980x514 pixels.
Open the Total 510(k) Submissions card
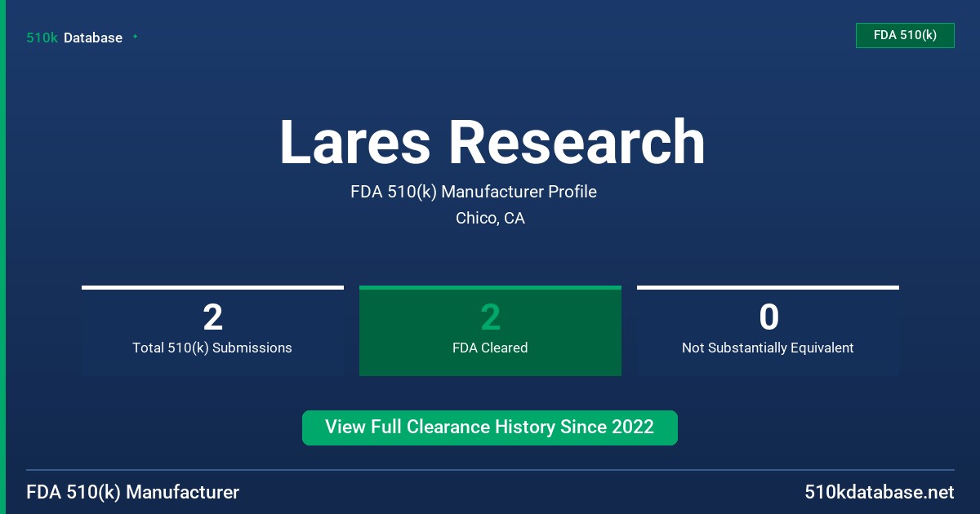(x=212, y=331)
